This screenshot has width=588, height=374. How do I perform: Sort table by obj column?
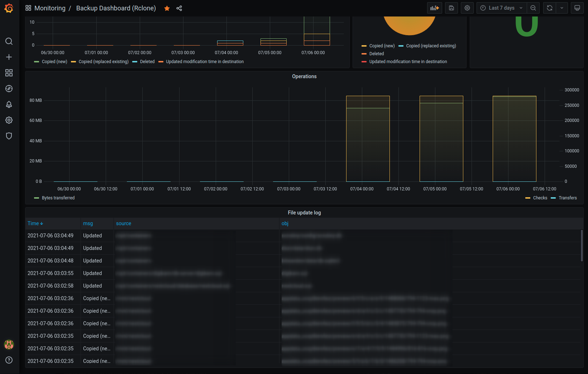pyautogui.click(x=285, y=223)
